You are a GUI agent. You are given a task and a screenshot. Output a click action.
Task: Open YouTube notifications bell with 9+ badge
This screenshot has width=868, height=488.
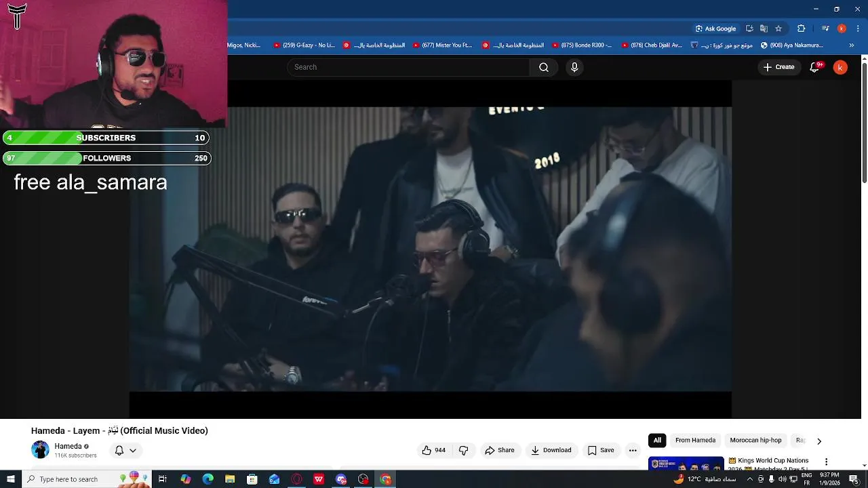click(815, 67)
